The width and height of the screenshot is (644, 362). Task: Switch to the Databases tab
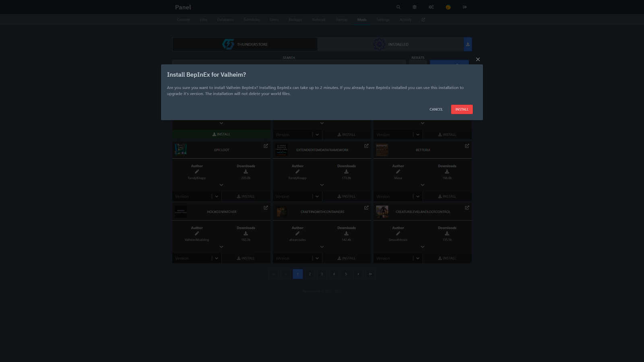225,20
